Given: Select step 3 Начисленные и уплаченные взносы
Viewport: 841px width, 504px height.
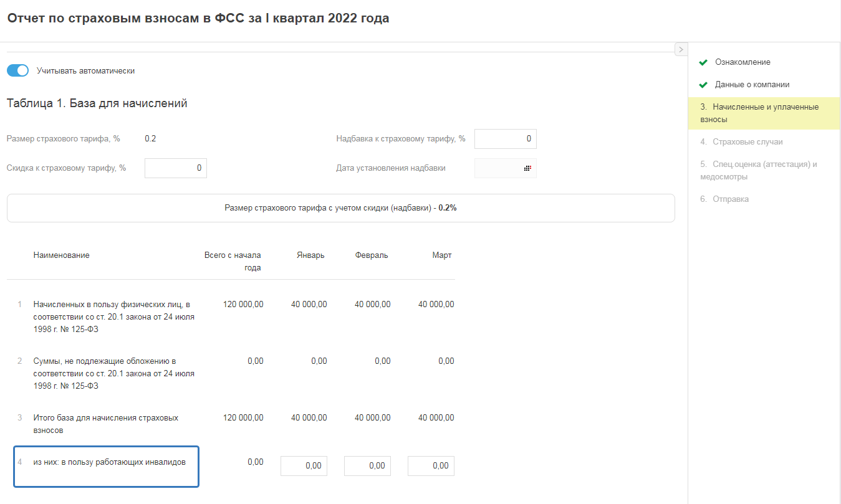Looking at the screenshot, I should [759, 113].
